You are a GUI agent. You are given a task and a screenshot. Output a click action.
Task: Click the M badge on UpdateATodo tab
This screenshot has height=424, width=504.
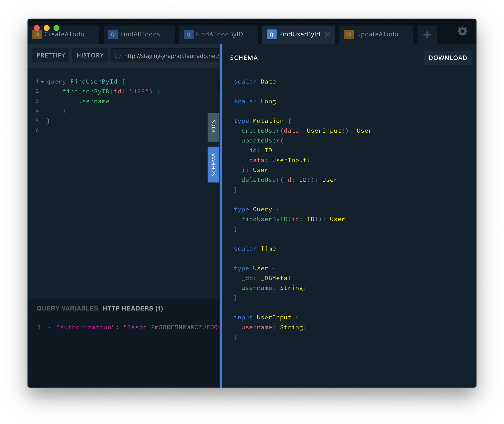coord(349,34)
